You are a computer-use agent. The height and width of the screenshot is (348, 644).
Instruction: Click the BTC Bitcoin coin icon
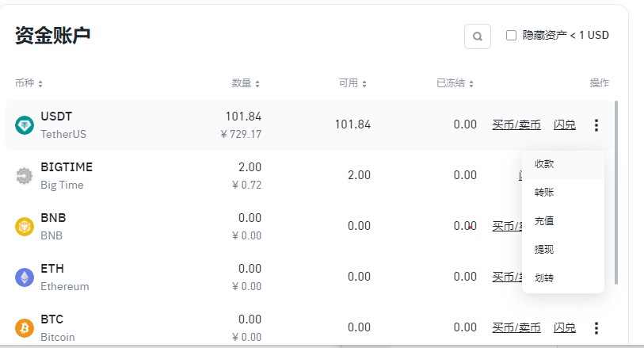pos(25,328)
